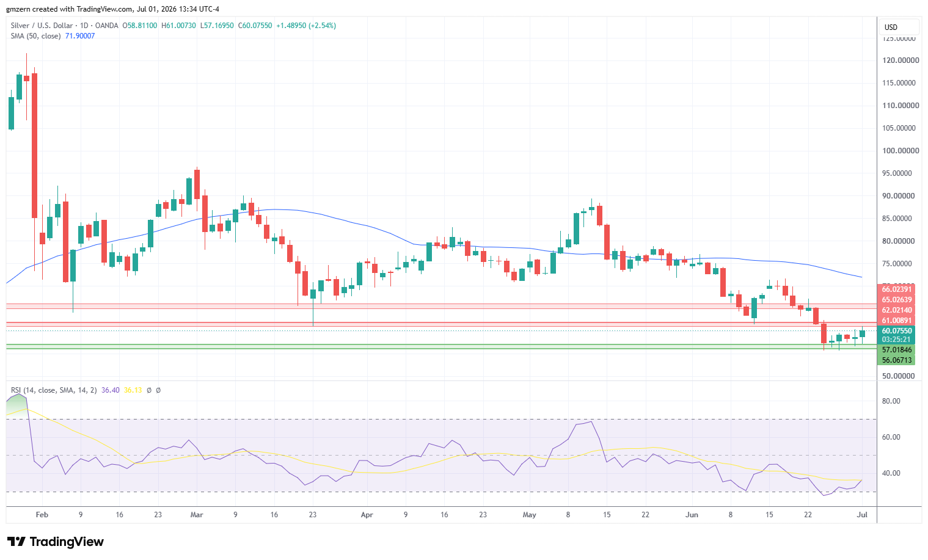Viewport: 928px width, 560px height.
Task: Click the header text 'gmzern created with TradingView.com'
Action: tap(69, 9)
